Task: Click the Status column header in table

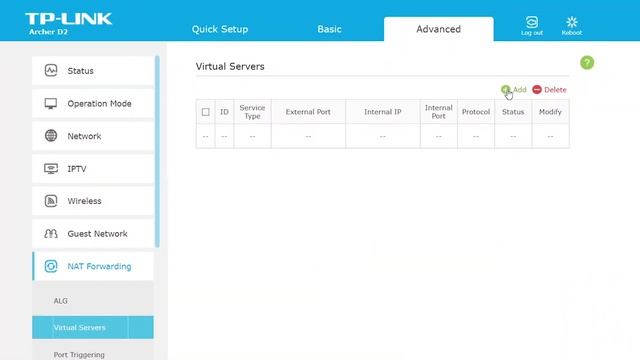Action: tap(513, 112)
